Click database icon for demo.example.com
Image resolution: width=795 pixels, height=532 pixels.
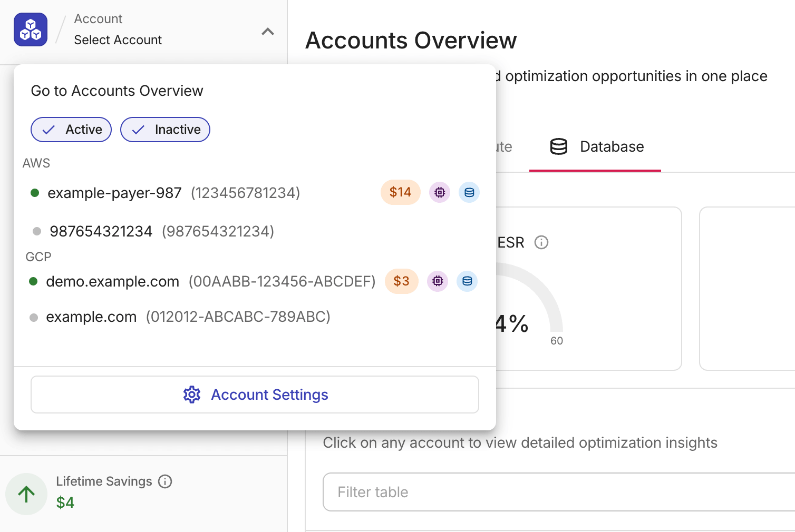[467, 281]
